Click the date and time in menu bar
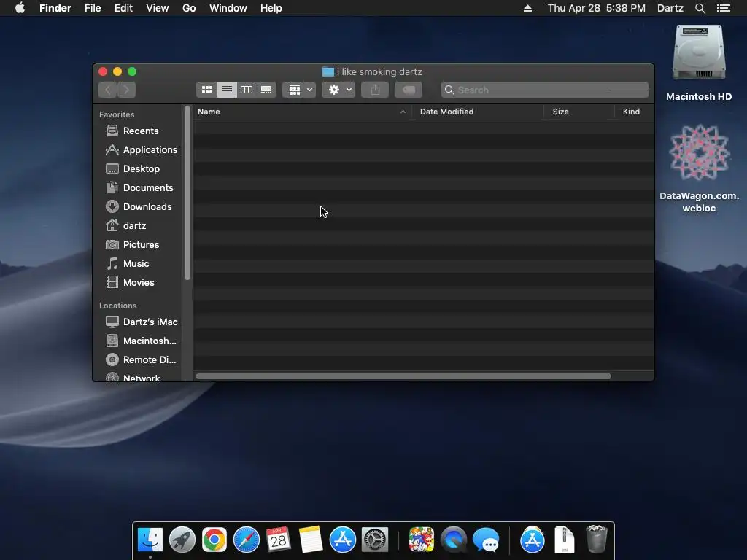The height and width of the screenshot is (560, 747). pyautogui.click(x=597, y=8)
